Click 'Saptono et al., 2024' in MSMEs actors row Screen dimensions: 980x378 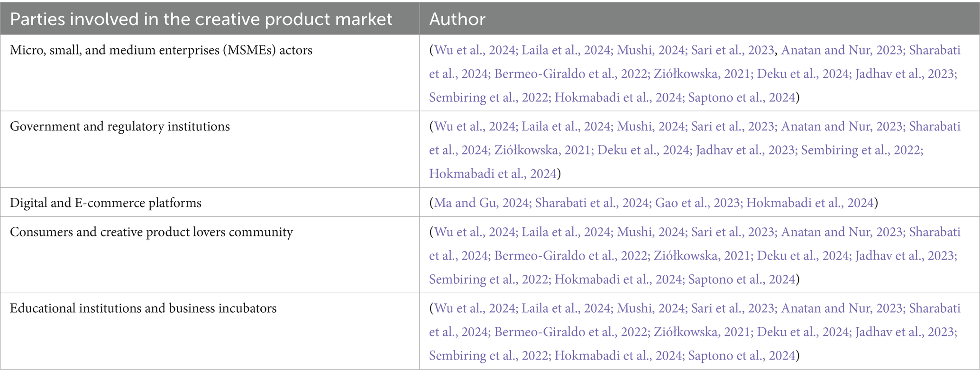tap(741, 98)
